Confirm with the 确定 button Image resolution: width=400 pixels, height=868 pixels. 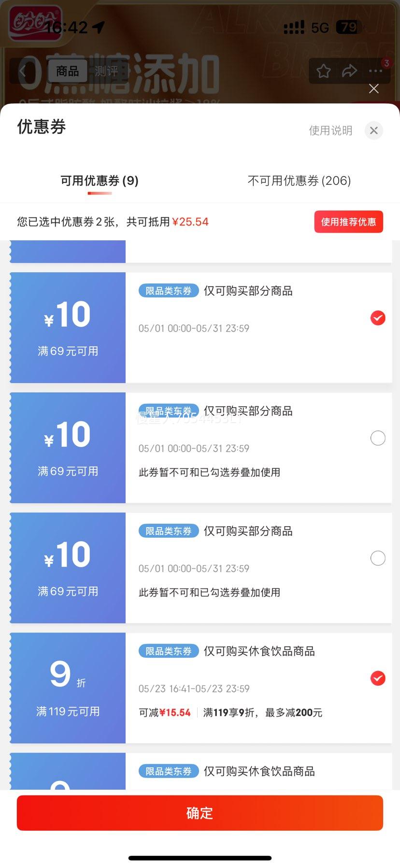pyautogui.click(x=200, y=813)
